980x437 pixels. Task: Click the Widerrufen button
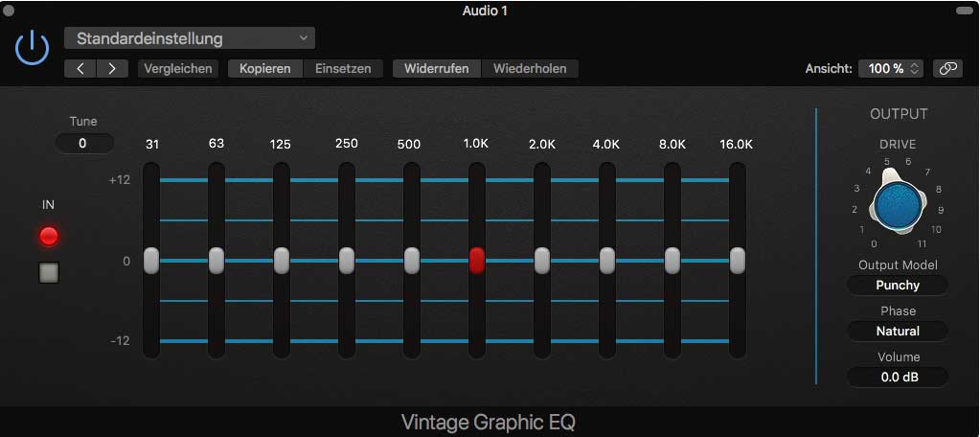click(436, 69)
